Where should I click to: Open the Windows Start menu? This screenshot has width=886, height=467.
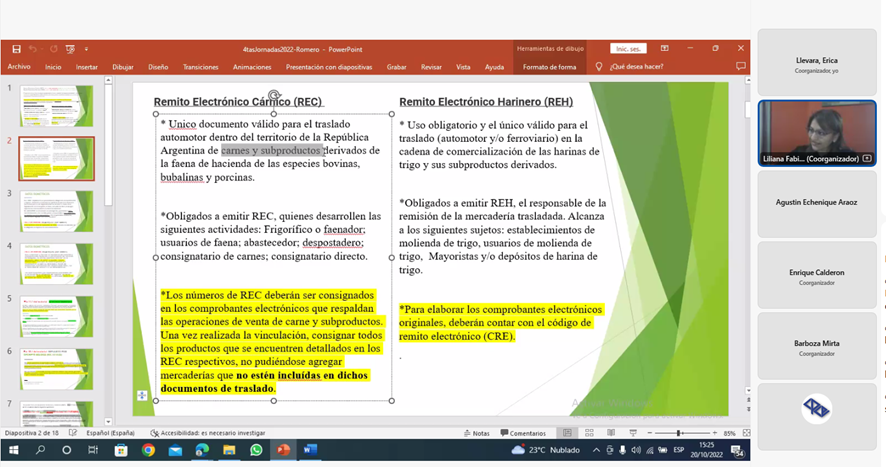(13, 450)
